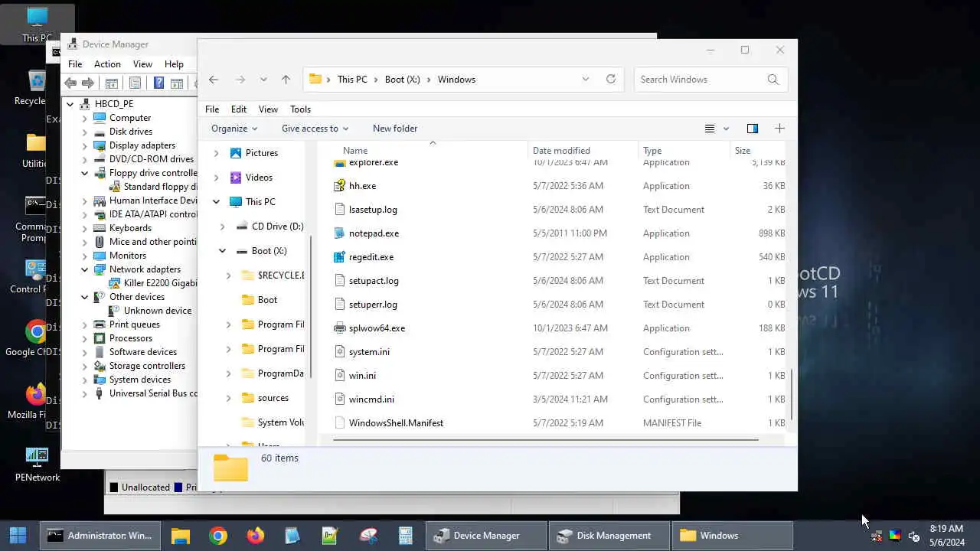This screenshot has width=980, height=551.
Task: Switch to Device Manager taskbar button
Action: (x=486, y=536)
